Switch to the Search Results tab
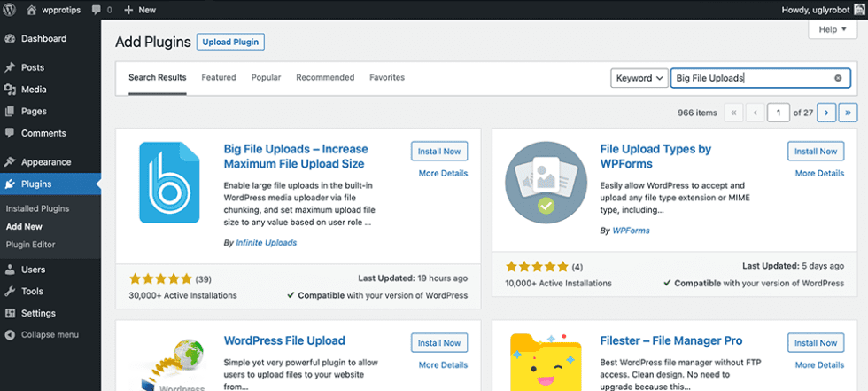 (158, 77)
